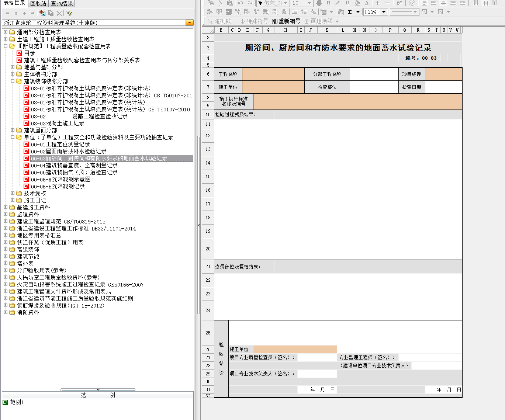Open the line style dropdown
The image size is (505, 420).
pos(415,12)
